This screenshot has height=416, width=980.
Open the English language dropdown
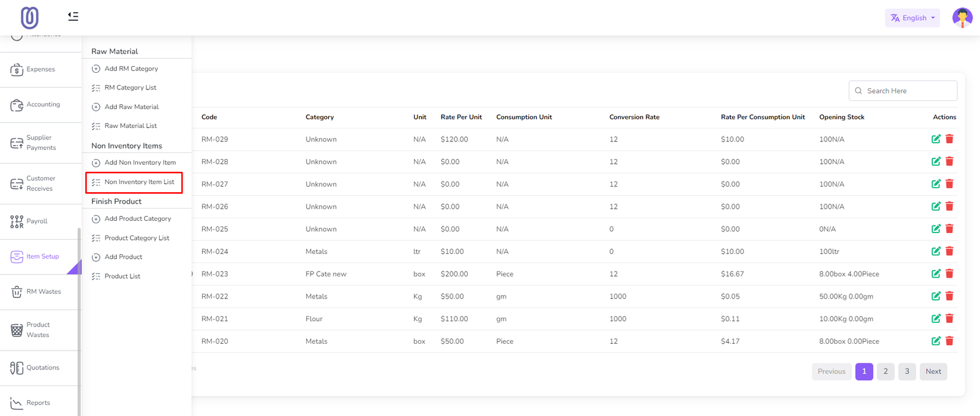[912, 18]
